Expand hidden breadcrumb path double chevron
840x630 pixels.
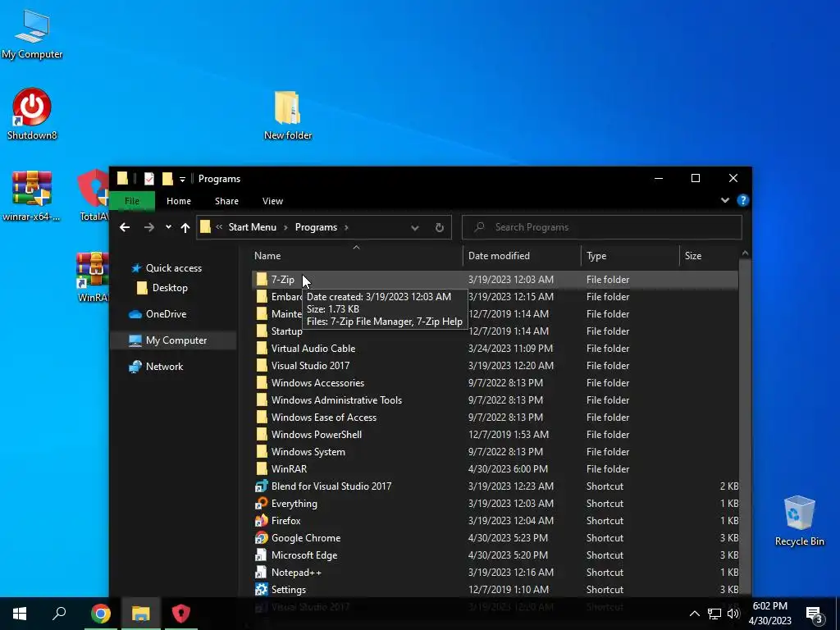point(219,227)
